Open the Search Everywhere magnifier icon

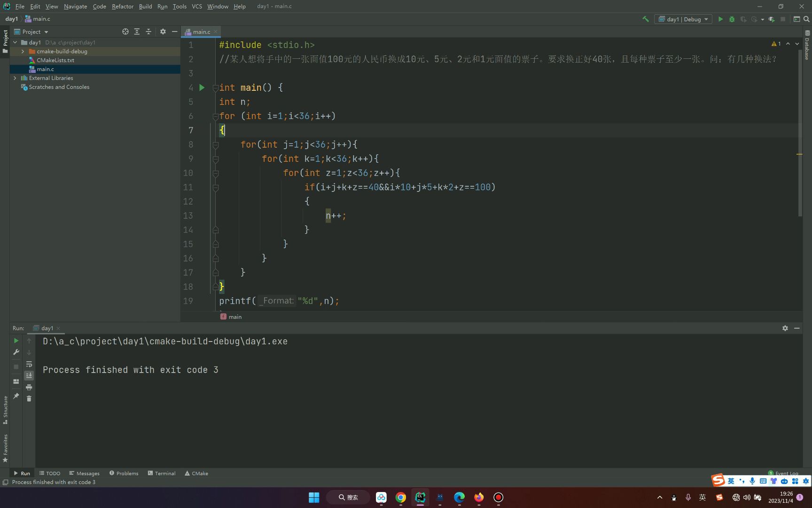[x=806, y=19]
